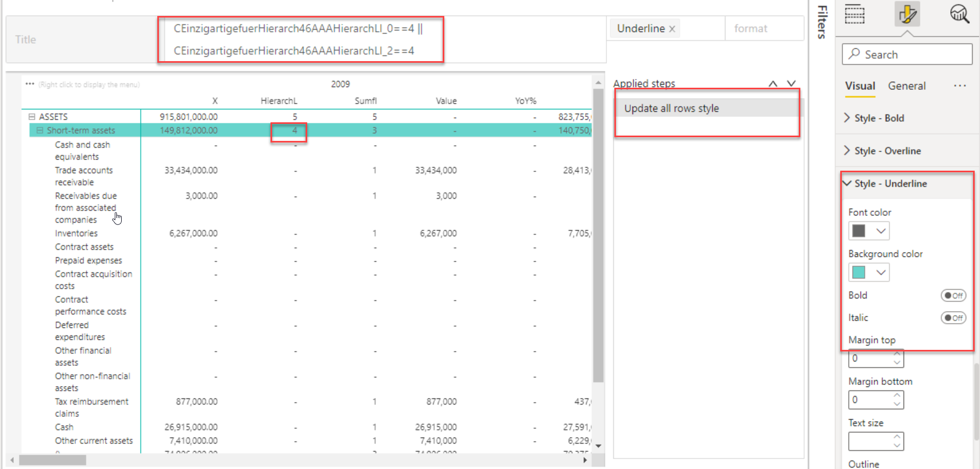Switch to the Visual tab
The height and width of the screenshot is (469, 980).
click(860, 86)
